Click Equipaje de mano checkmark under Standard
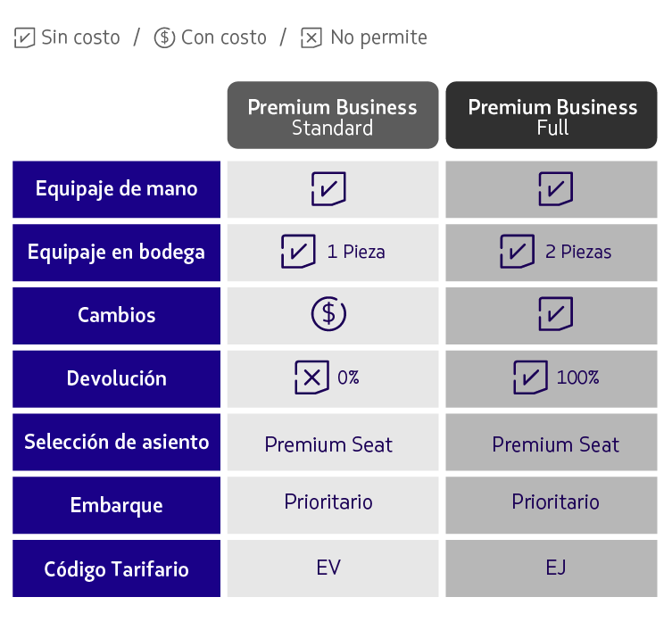The height and width of the screenshot is (622, 672). pyautogui.click(x=328, y=188)
